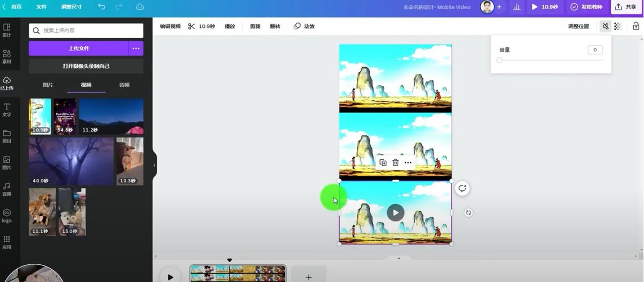Collapse the side panel with the arrow

pyautogui.click(x=155, y=165)
